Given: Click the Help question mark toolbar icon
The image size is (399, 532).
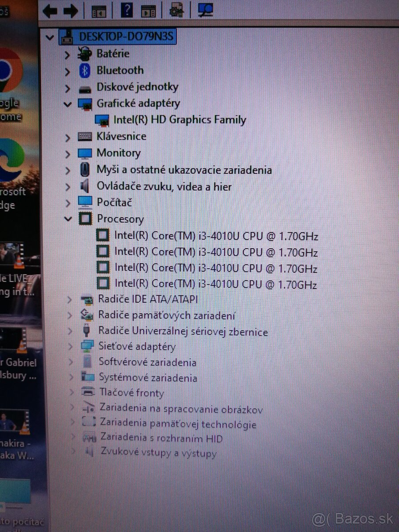Looking at the screenshot, I should 126,9.
